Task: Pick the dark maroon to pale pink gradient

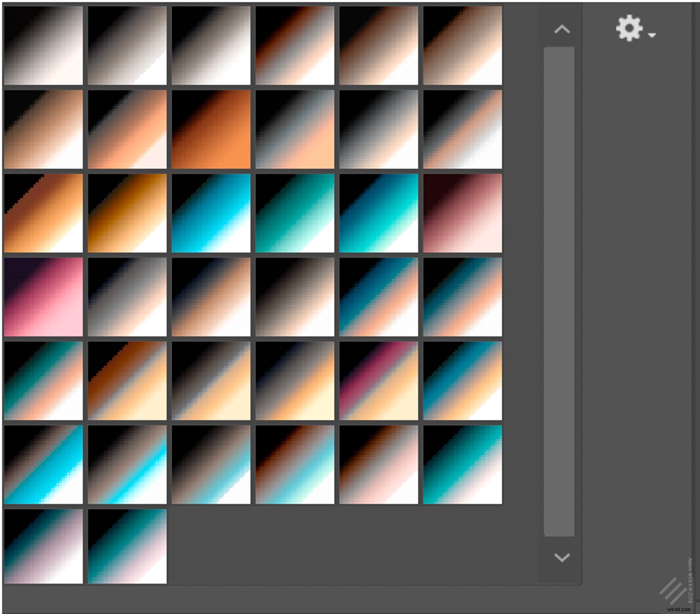Action: (462, 213)
